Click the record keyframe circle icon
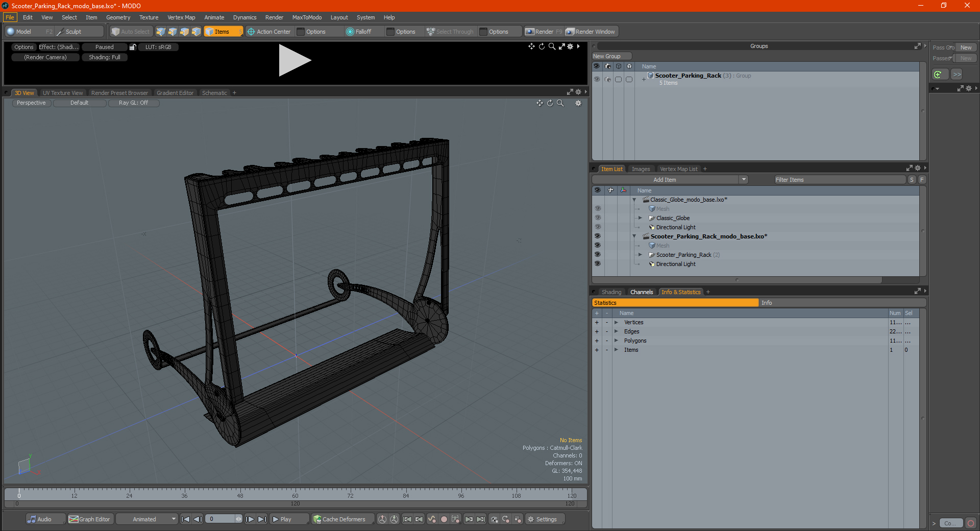 (444, 519)
